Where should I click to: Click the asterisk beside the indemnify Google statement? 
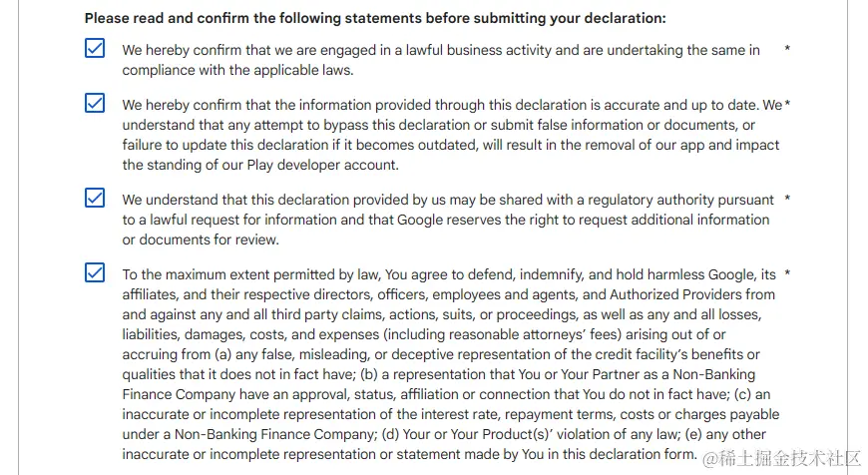787,274
